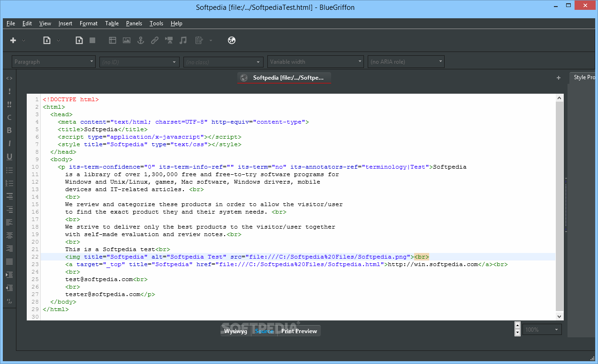
Task: Click source editor scrollbar down arrow
Action: coord(559,316)
